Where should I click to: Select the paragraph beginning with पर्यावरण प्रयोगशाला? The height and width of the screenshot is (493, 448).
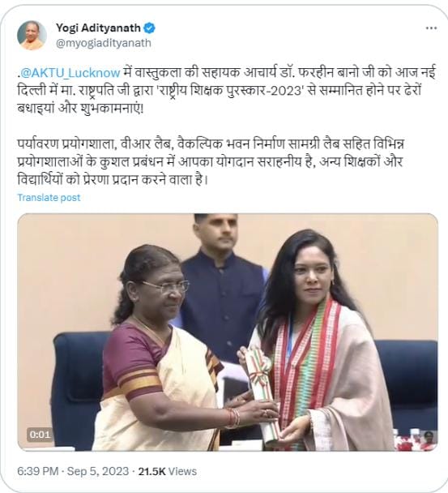tap(211, 161)
